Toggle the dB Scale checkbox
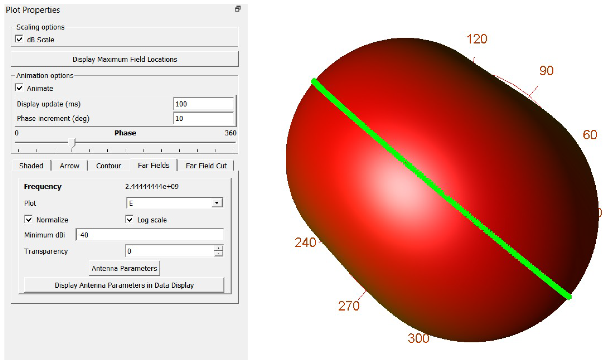This screenshot has width=605, height=364. pyautogui.click(x=19, y=39)
